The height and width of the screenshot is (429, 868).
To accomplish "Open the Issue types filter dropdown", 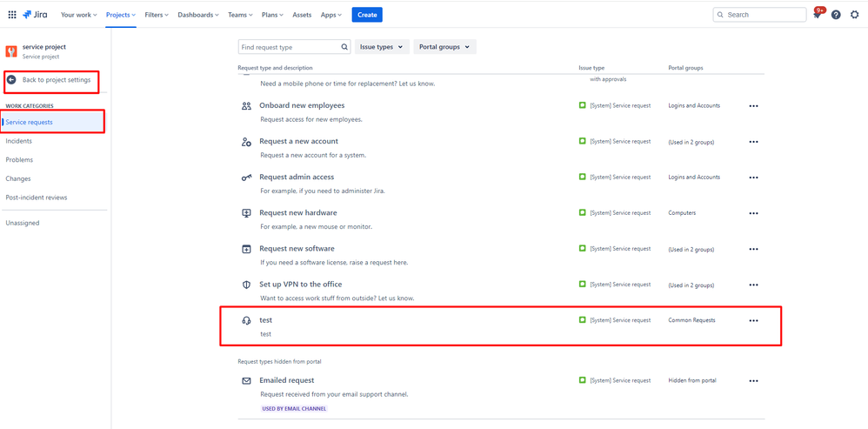I will coord(383,47).
